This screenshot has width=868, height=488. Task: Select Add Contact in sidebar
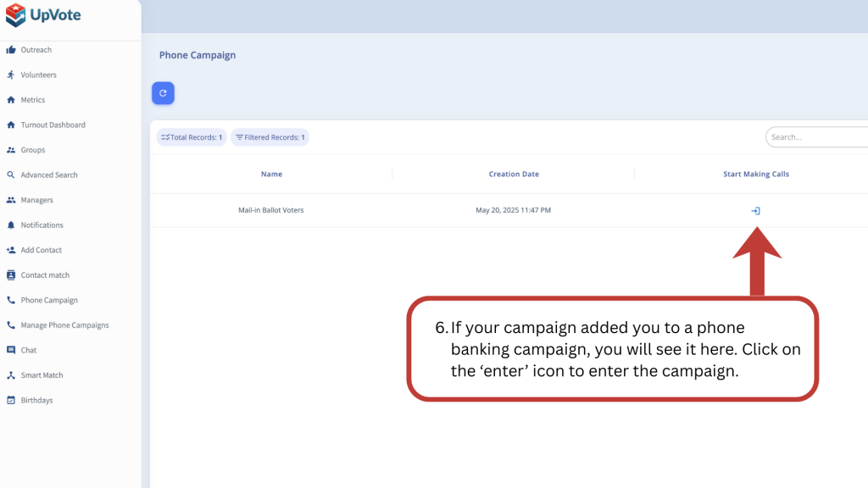pos(41,250)
